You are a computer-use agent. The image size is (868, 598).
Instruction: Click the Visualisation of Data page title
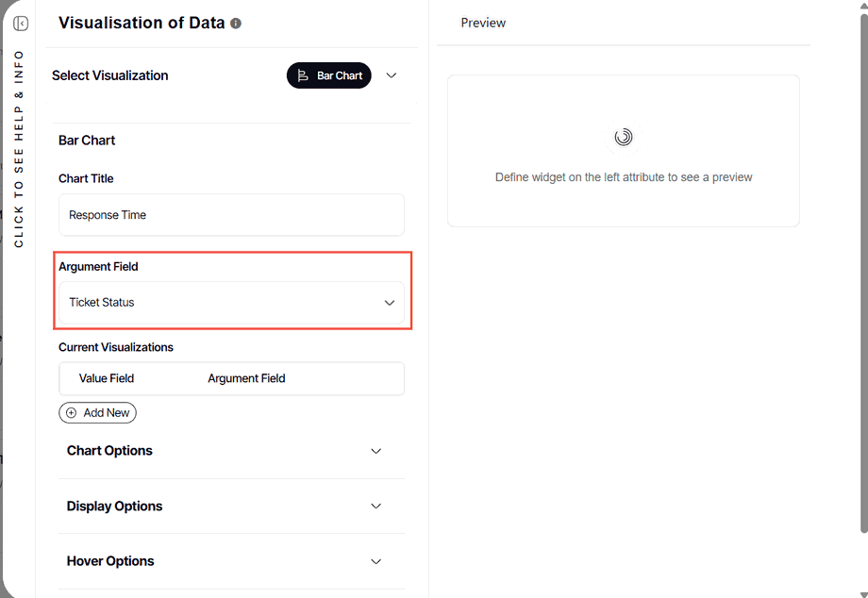pyautogui.click(x=142, y=23)
